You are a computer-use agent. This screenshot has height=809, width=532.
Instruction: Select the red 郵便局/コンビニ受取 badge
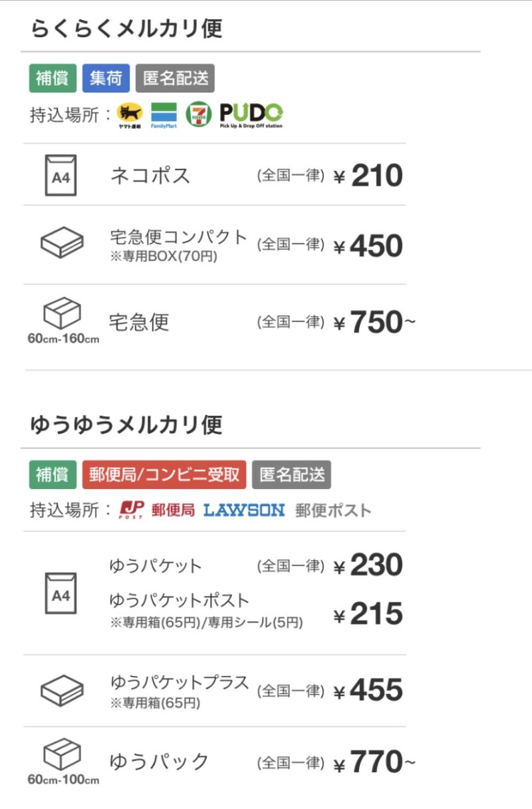coord(164,474)
